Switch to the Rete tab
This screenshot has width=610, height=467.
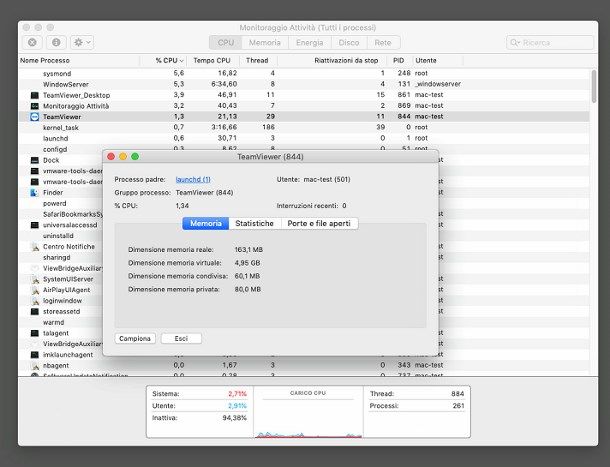[383, 42]
